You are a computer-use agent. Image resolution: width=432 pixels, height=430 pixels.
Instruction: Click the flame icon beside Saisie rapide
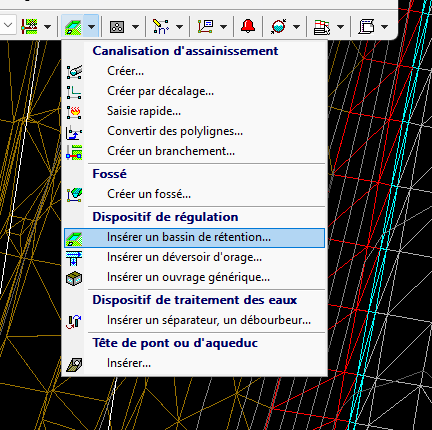point(74,112)
